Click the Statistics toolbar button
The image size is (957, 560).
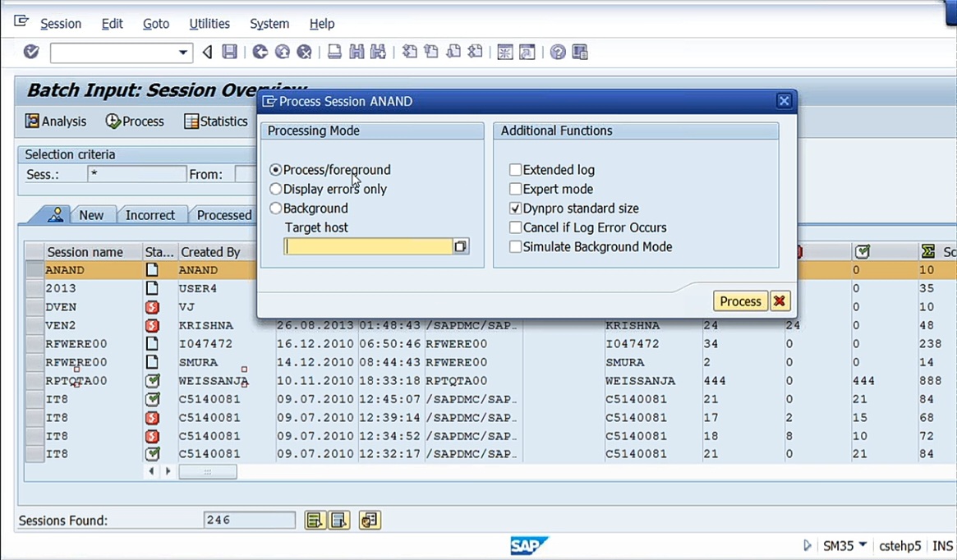point(216,122)
